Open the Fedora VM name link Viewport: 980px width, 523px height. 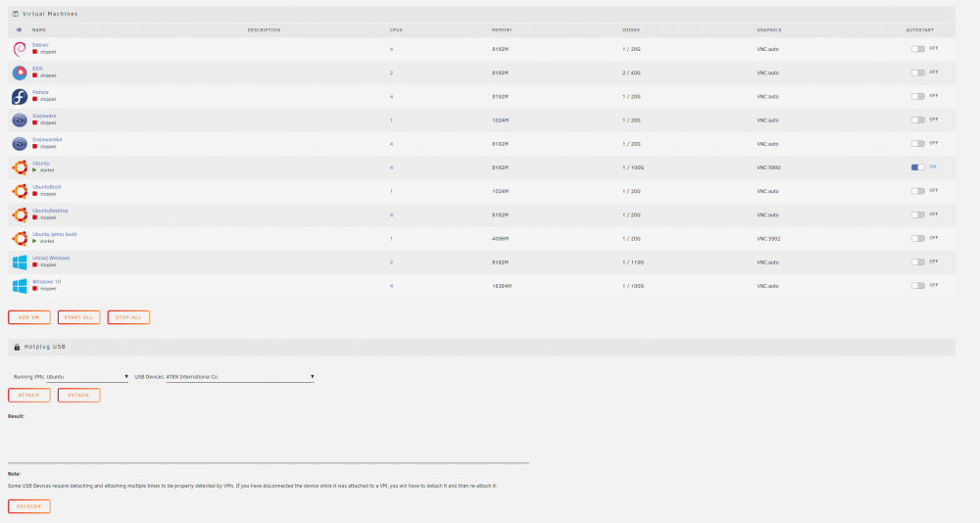click(x=40, y=92)
